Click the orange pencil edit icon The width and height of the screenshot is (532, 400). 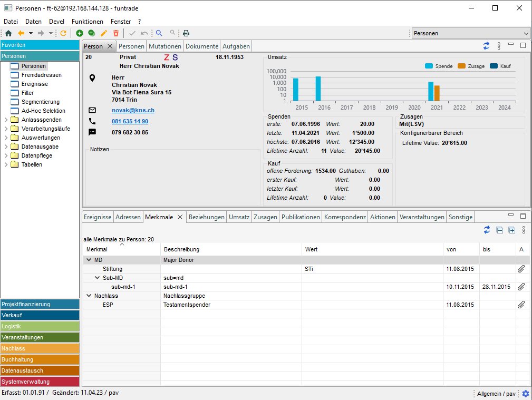click(x=104, y=33)
